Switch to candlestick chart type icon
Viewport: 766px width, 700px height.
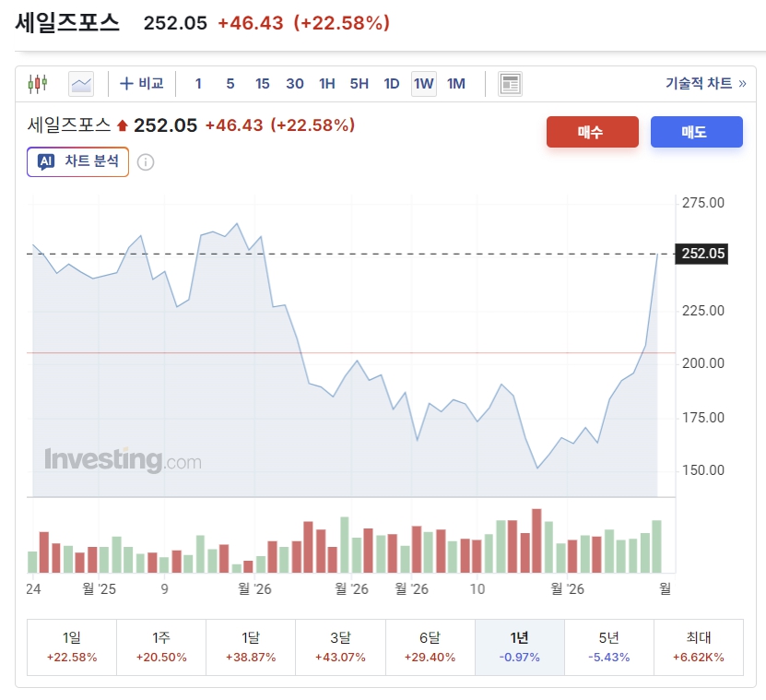tap(38, 84)
